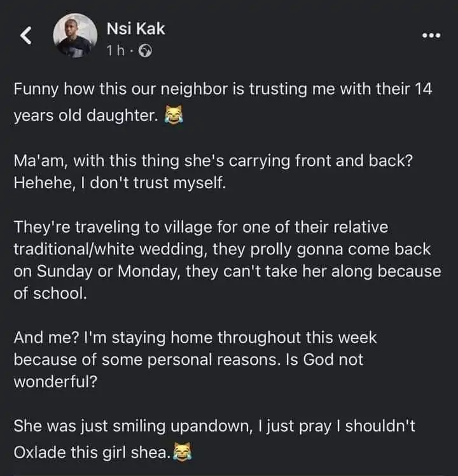The image size is (458, 476).
Task: Click the final paragraph starting "She was"
Action: click(x=214, y=439)
